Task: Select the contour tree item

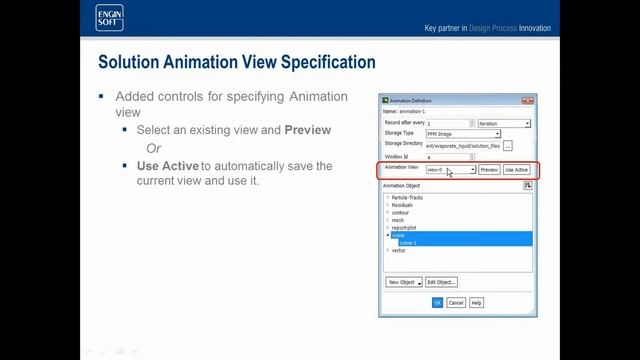Action: (400, 213)
